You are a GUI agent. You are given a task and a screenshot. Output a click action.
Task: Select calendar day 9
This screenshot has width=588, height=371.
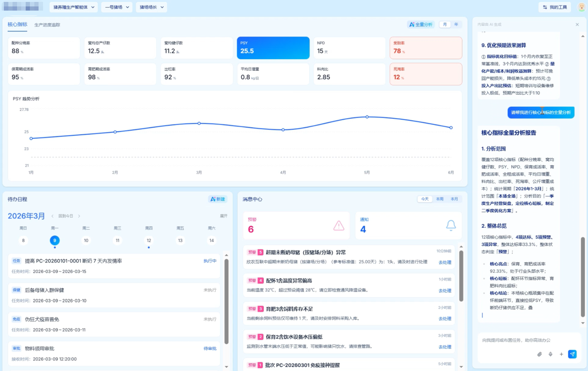[55, 240]
